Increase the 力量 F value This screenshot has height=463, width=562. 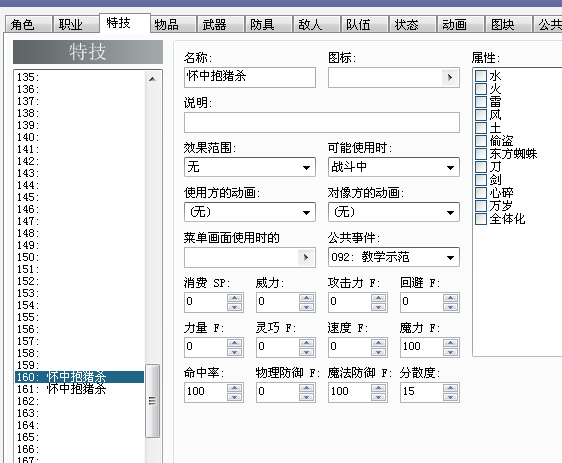[x=235, y=343]
